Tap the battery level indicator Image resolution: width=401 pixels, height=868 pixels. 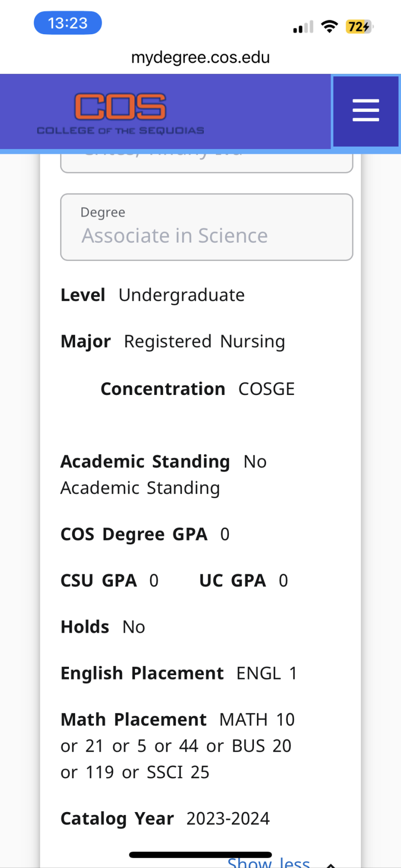click(x=359, y=27)
